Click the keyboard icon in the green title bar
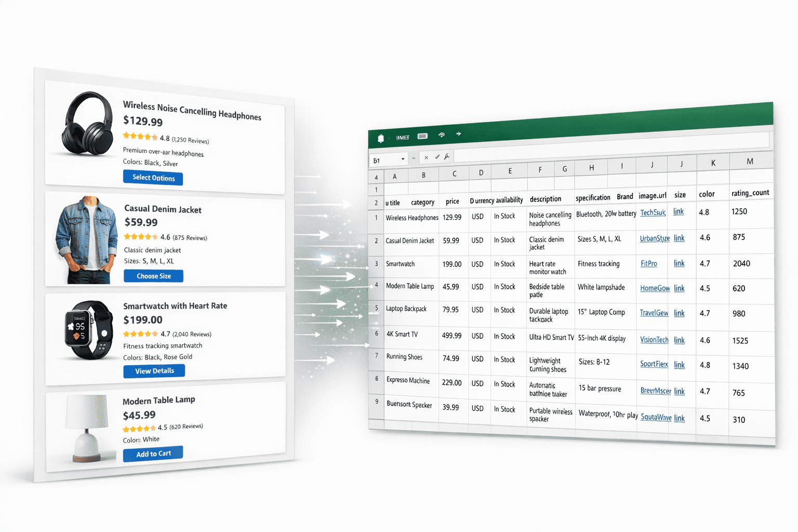 tap(422, 136)
